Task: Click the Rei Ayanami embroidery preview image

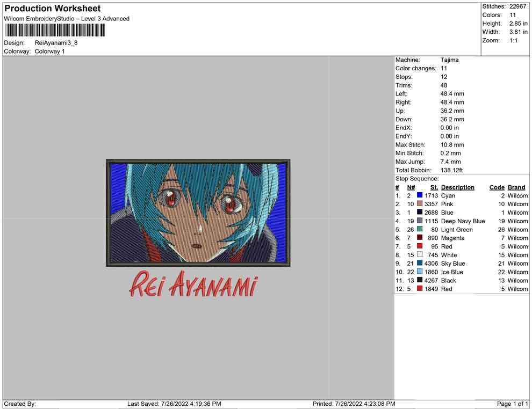Action: pos(198,213)
